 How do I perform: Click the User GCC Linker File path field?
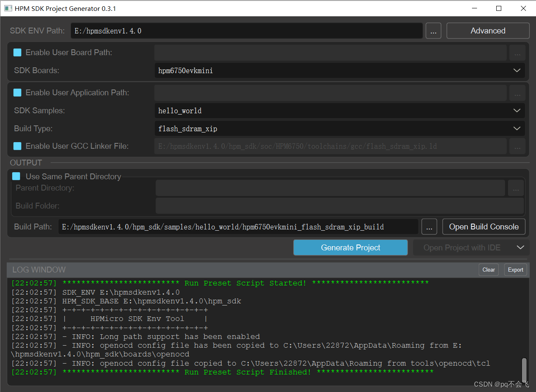point(331,146)
